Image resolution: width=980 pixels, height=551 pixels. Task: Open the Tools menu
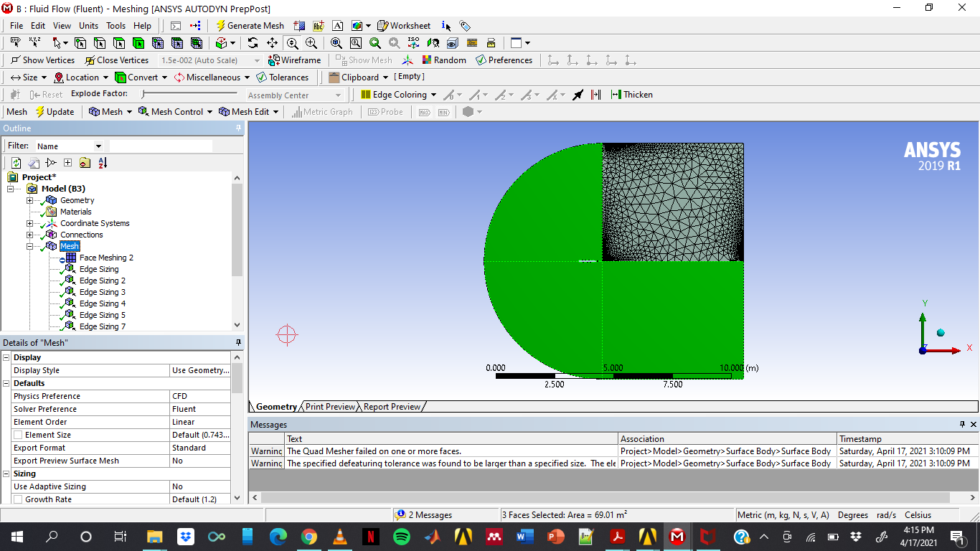click(116, 26)
